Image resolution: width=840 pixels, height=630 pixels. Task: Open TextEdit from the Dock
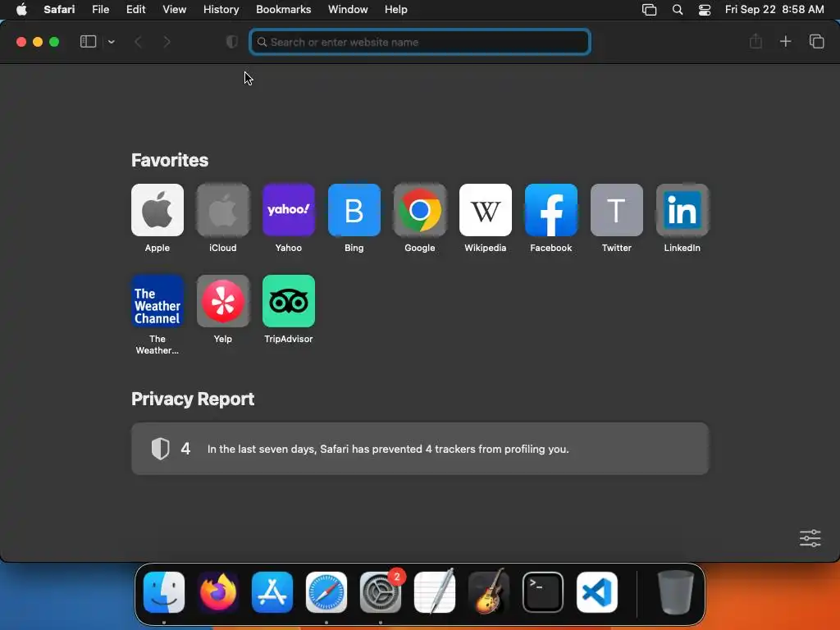point(435,591)
